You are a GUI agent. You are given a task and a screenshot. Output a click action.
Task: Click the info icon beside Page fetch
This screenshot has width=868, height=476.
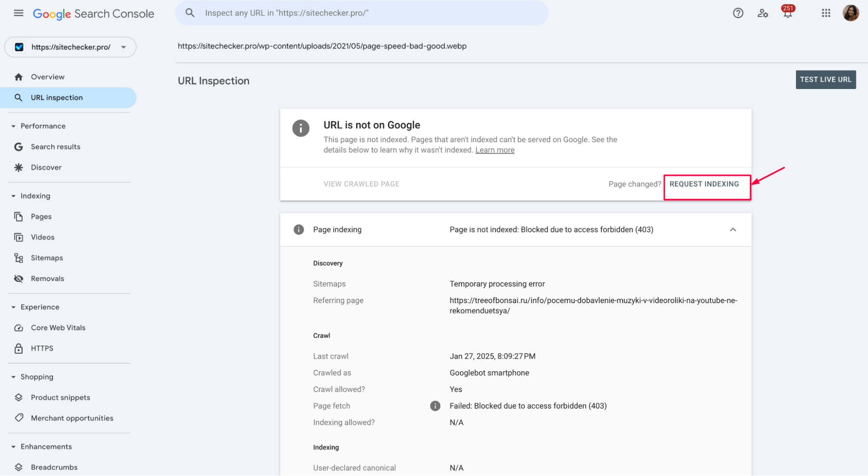[x=435, y=406]
